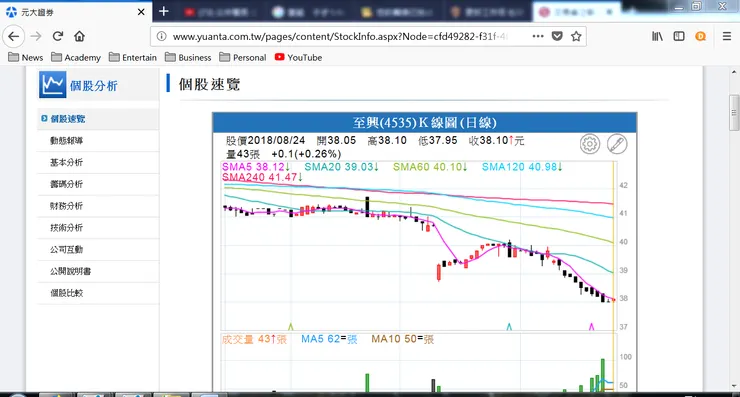740x397 pixels.
Task: Toggle the browser sidebar view
Action: tap(679, 36)
